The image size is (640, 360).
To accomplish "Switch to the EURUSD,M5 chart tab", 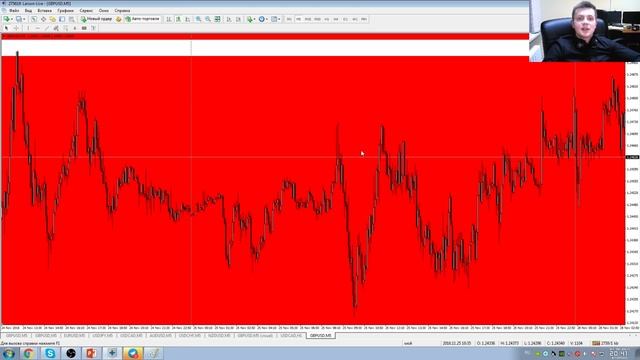I will [x=74, y=336].
